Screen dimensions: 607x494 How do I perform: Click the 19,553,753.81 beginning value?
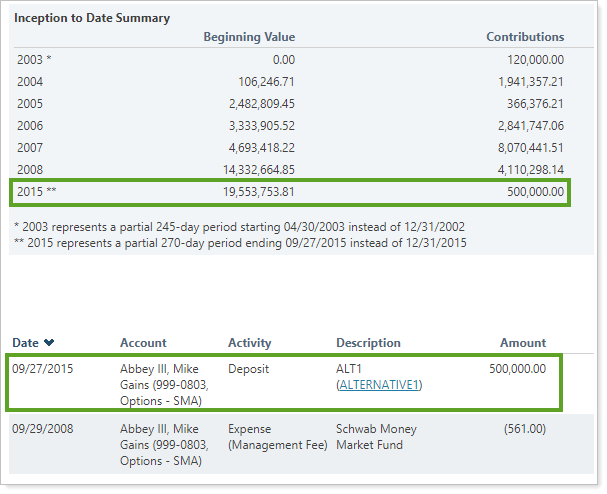point(249,192)
